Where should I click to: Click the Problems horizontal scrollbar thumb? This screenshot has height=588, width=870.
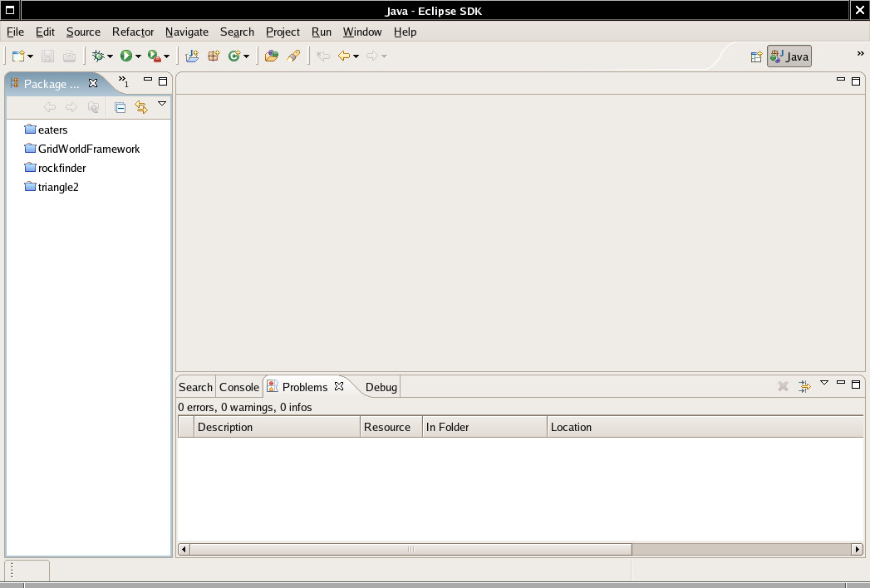[410, 549]
